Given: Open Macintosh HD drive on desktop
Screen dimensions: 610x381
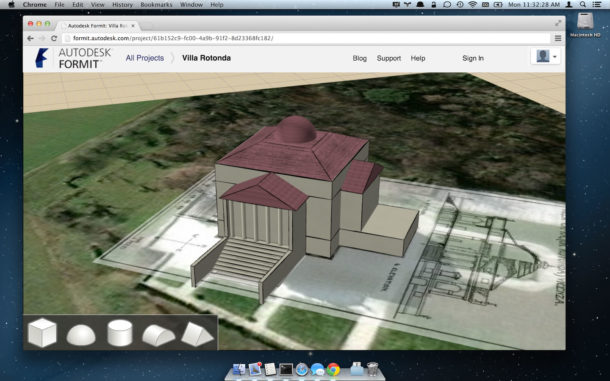Looking at the screenshot, I should [x=585, y=25].
